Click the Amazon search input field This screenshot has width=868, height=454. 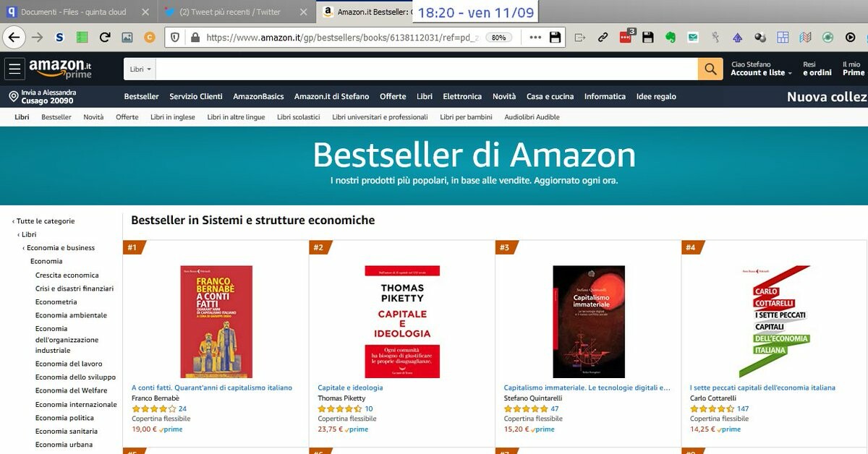click(427, 69)
